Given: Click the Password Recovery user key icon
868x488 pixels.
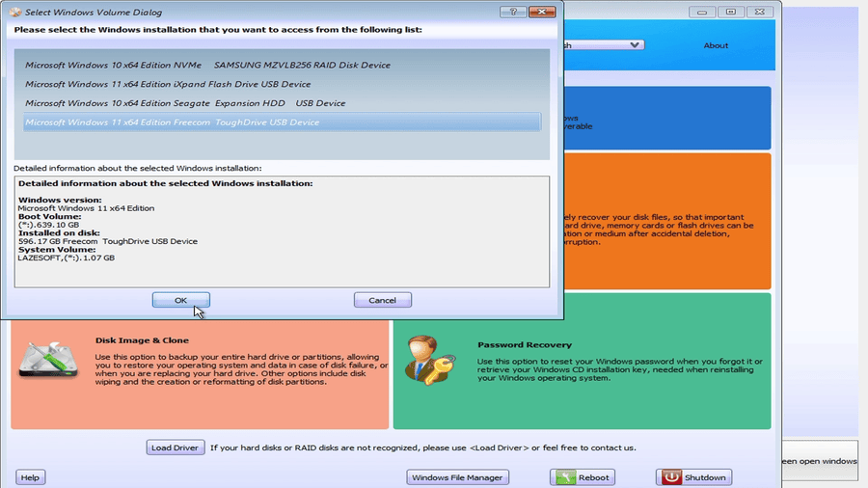Looking at the screenshot, I should 430,360.
